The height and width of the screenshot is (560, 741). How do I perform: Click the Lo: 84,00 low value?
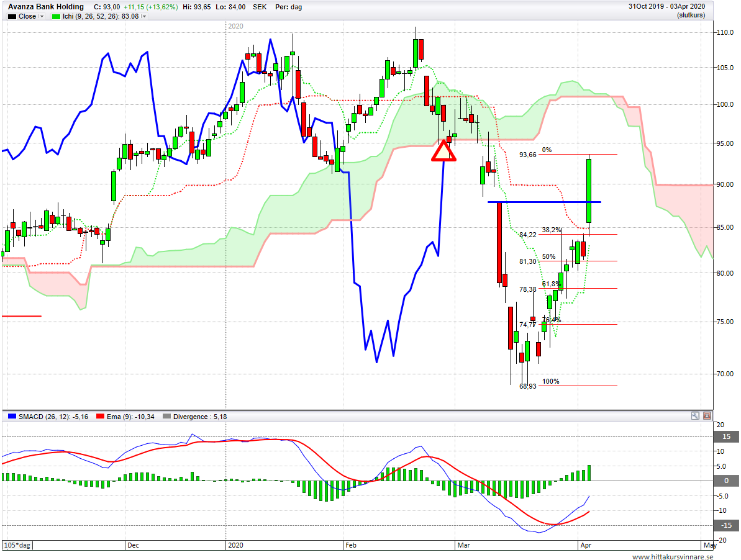230,7
